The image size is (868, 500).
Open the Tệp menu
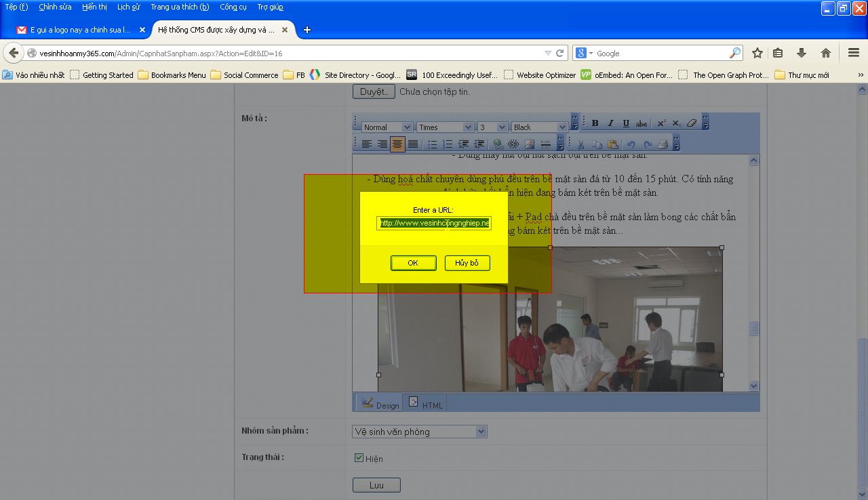click(17, 7)
